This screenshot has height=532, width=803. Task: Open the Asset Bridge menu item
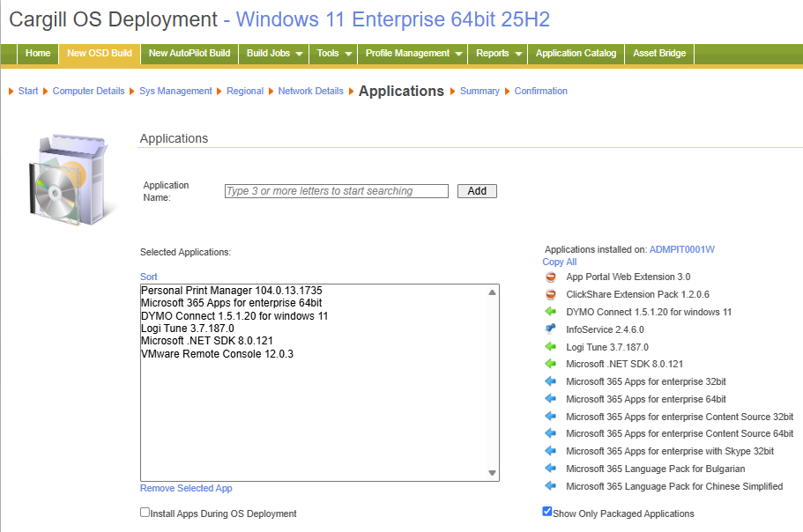[659, 53]
